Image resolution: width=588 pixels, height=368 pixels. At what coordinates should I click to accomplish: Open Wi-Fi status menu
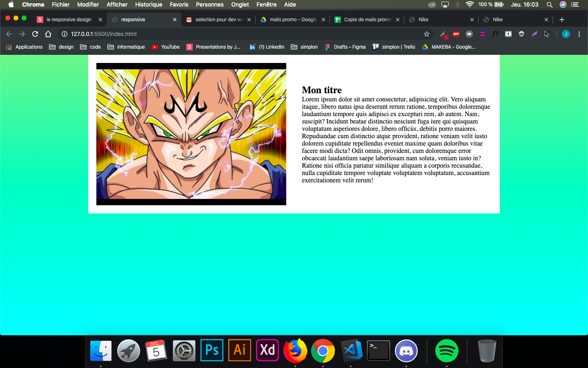tap(470, 4)
